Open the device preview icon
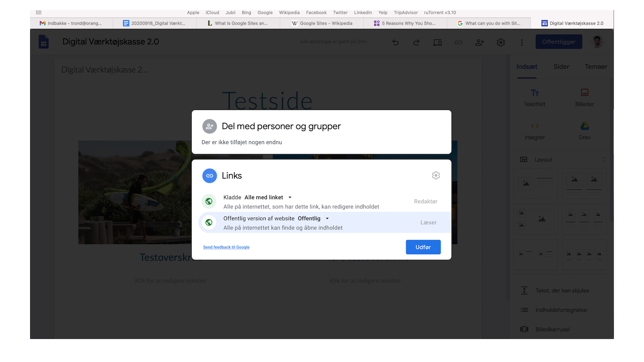The width and height of the screenshot is (644, 362). 437,42
